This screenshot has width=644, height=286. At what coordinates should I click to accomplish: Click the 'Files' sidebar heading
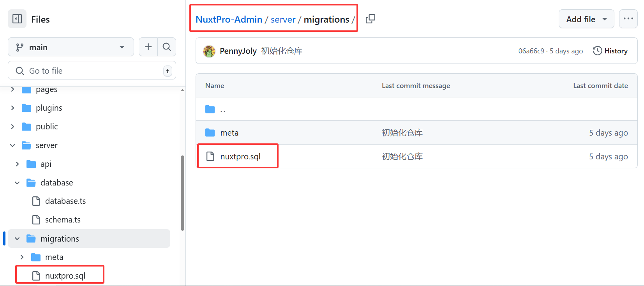point(41,19)
